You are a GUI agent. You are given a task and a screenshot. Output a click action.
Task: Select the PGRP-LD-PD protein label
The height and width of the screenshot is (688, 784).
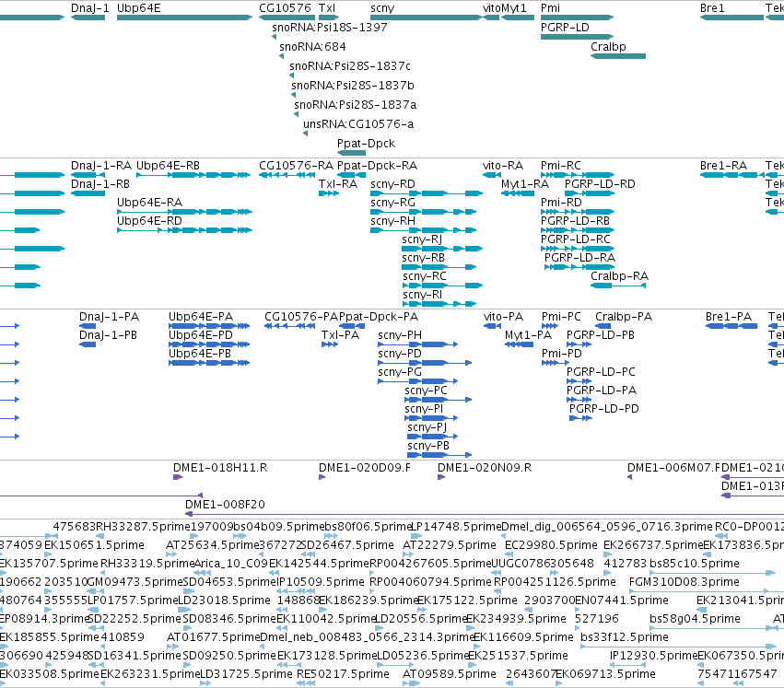pyautogui.click(x=604, y=409)
